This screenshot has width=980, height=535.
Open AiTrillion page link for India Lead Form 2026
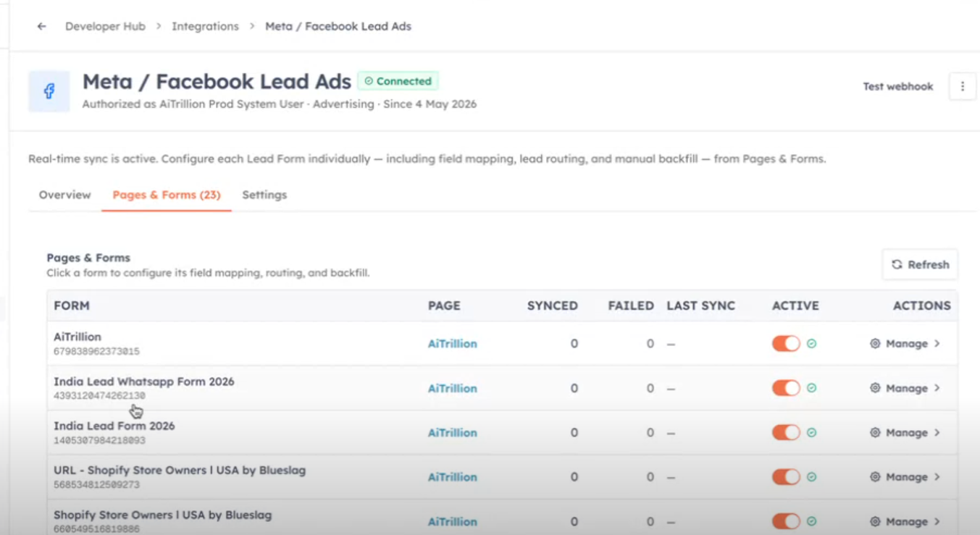[x=453, y=433]
